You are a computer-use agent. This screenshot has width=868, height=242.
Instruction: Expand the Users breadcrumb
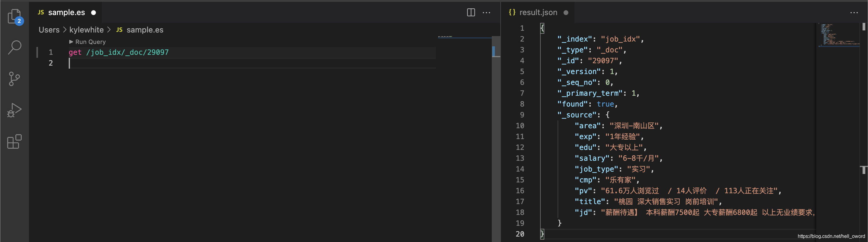[49, 29]
